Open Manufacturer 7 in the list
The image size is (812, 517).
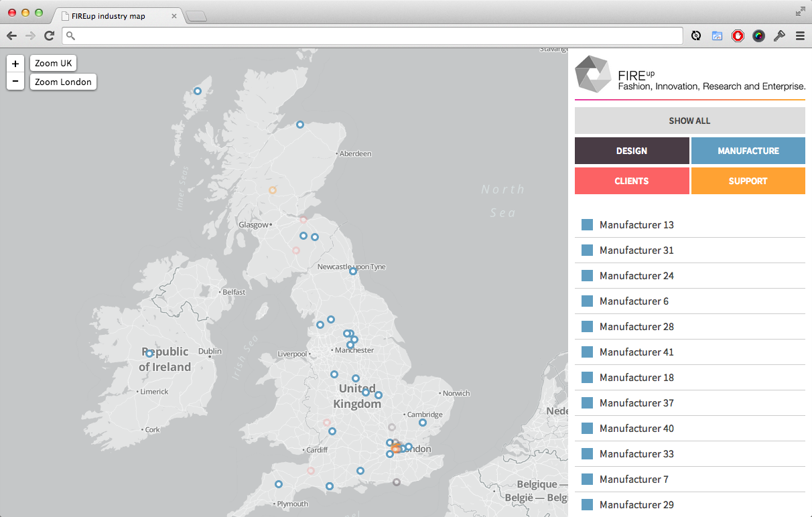coord(690,479)
